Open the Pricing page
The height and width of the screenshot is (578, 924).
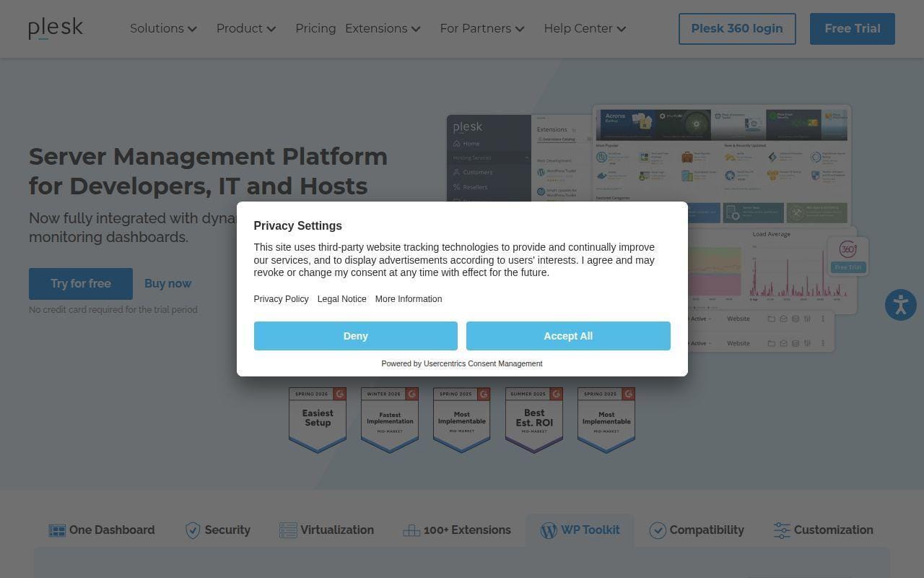click(315, 29)
